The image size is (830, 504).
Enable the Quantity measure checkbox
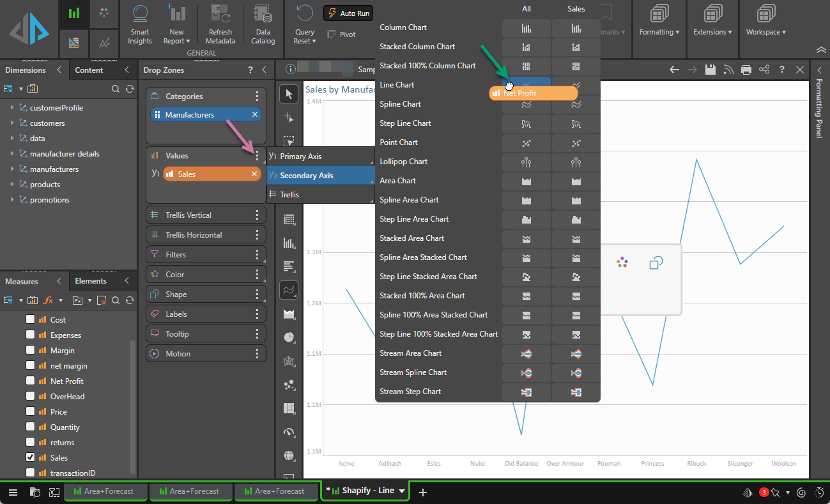(30, 427)
